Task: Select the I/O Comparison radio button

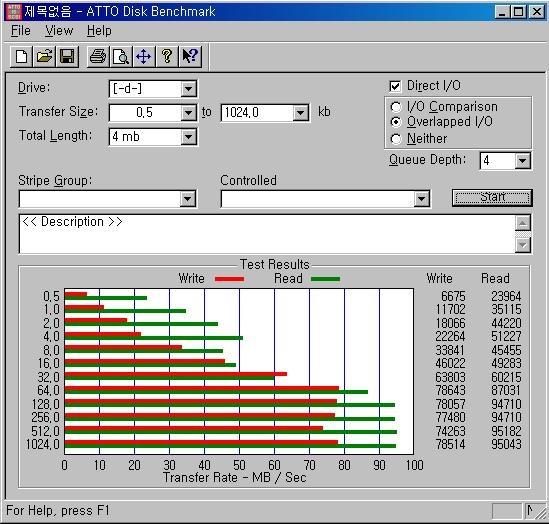Action: [x=396, y=107]
